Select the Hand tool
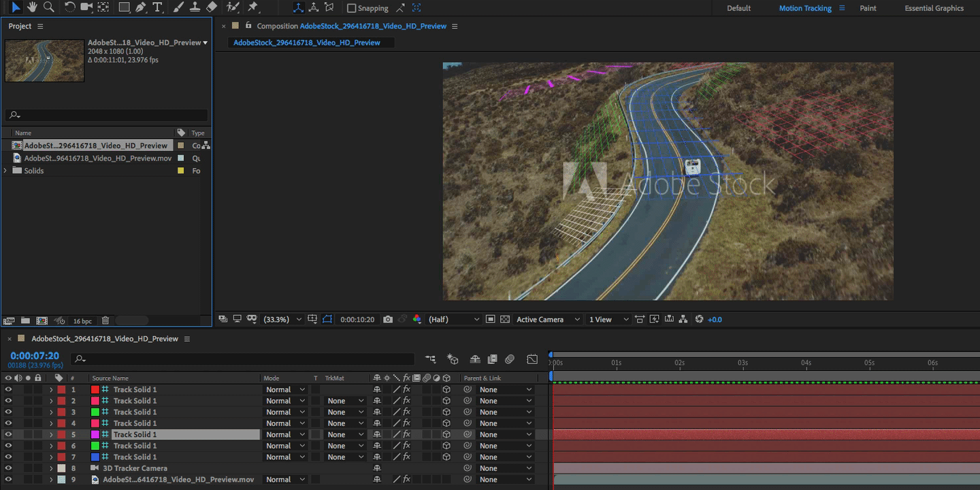This screenshot has width=980, height=490. 33,7
